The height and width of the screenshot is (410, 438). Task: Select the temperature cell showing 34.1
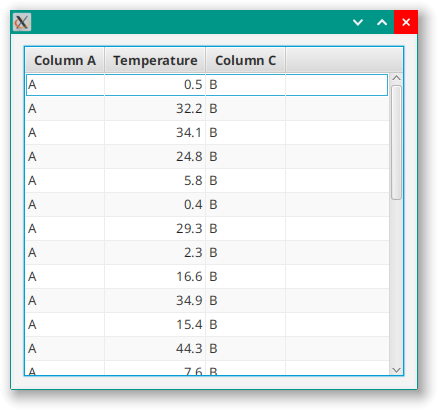155,133
